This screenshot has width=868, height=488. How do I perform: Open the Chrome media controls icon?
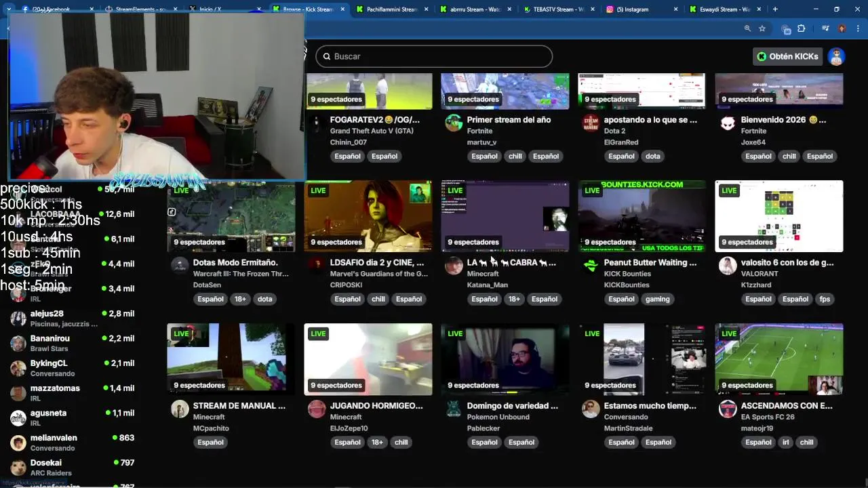[x=825, y=28]
